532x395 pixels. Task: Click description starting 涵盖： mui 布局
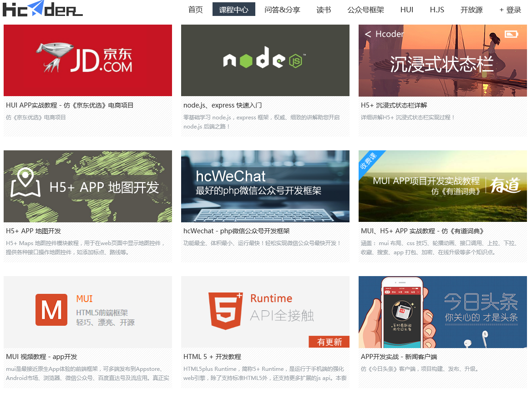(439, 247)
